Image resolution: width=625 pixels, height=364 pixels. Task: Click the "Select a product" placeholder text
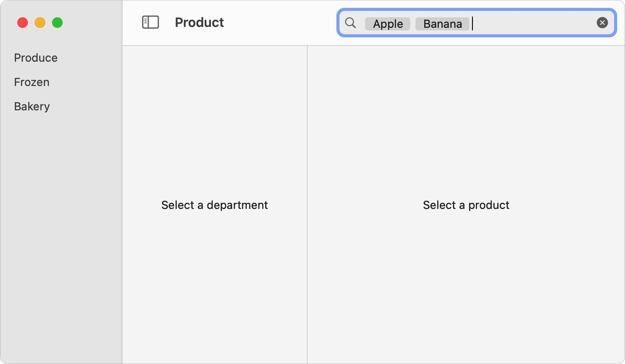point(466,205)
